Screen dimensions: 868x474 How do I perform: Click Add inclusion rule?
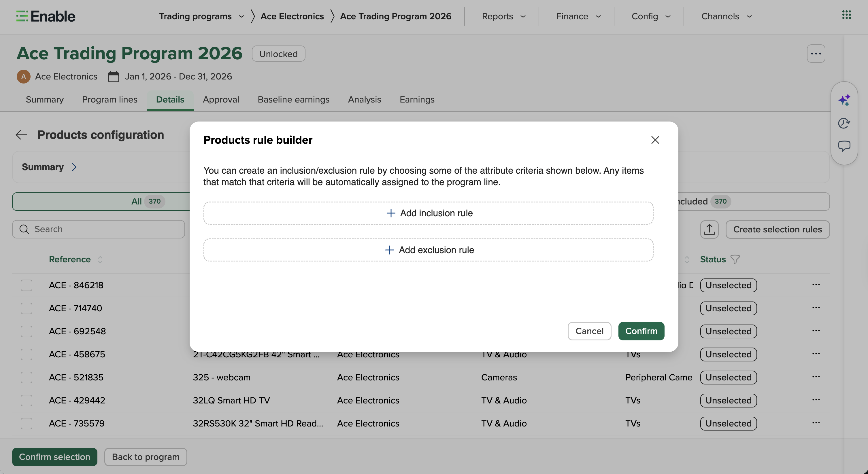tap(428, 213)
